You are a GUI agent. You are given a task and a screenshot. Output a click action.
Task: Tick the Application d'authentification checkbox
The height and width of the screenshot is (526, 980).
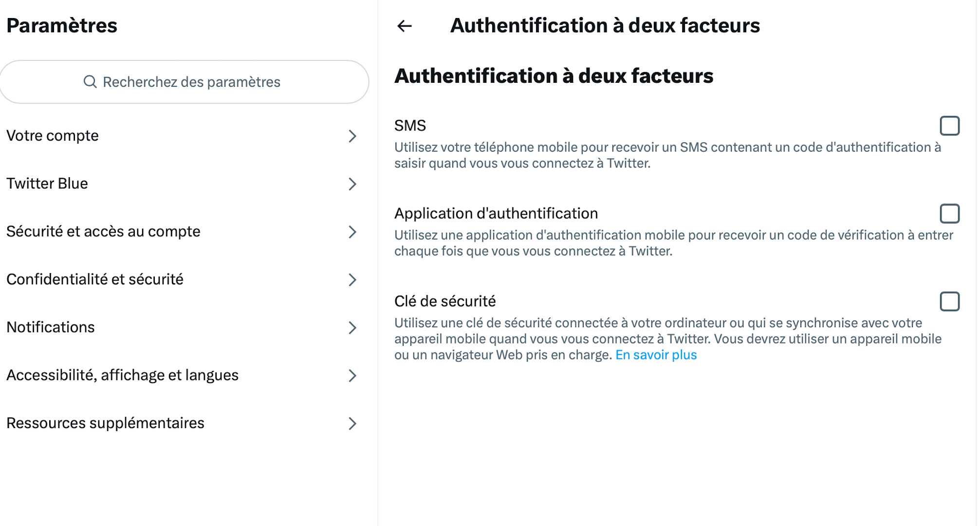coord(949,213)
